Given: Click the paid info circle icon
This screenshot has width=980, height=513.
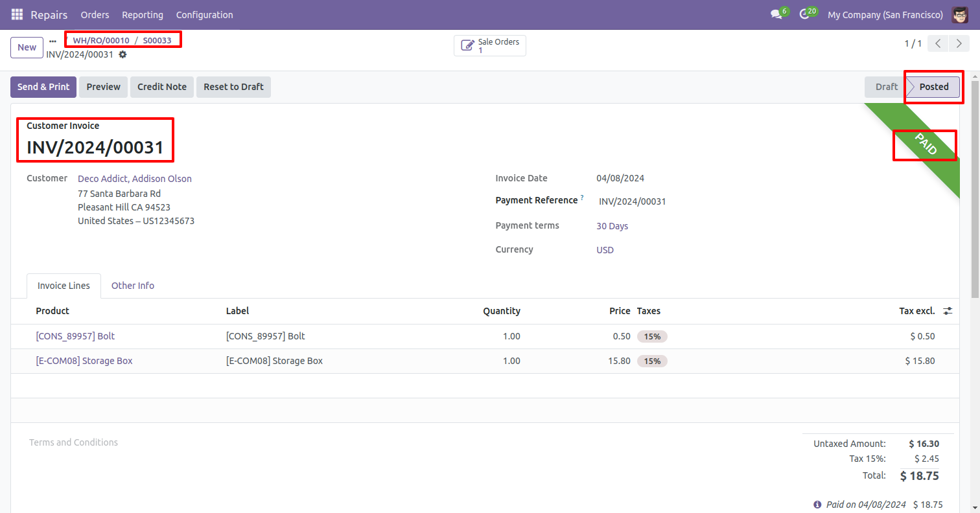Looking at the screenshot, I should (x=817, y=505).
